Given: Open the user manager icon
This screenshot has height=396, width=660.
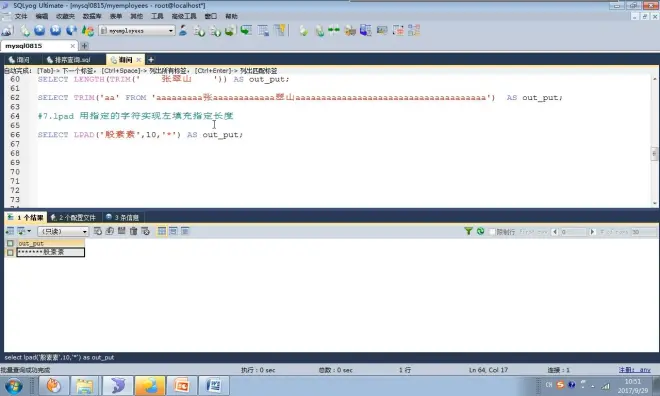Looking at the screenshot, I should (x=183, y=30).
